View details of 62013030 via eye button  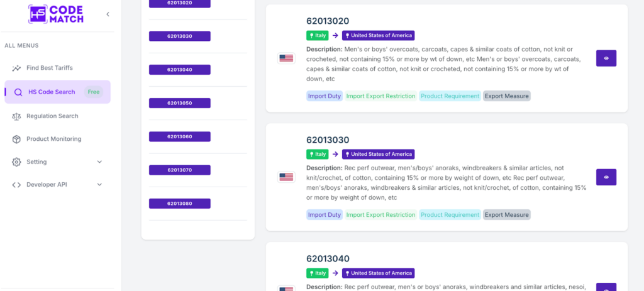pos(606,177)
